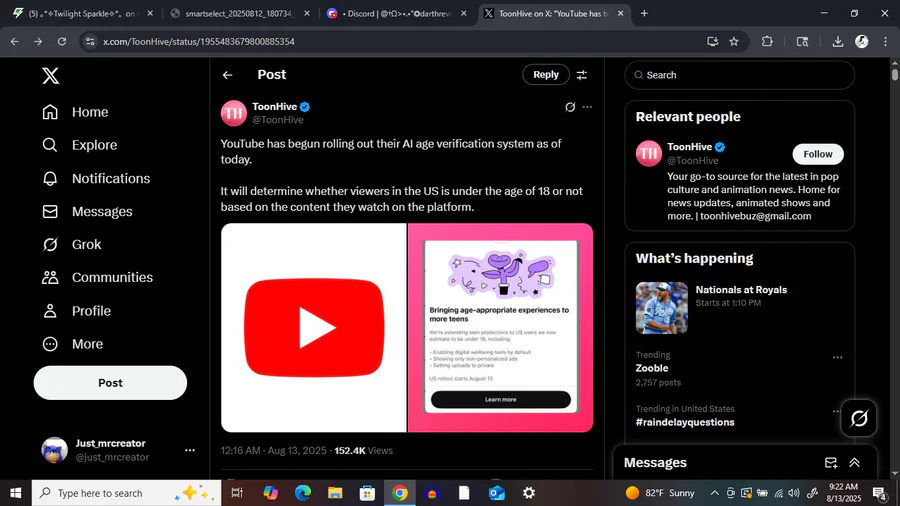Switch to the Discord browser tab

pyautogui.click(x=396, y=13)
